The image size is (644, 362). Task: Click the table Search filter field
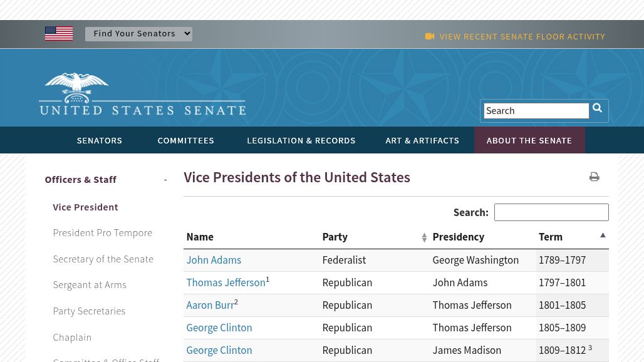coord(551,212)
